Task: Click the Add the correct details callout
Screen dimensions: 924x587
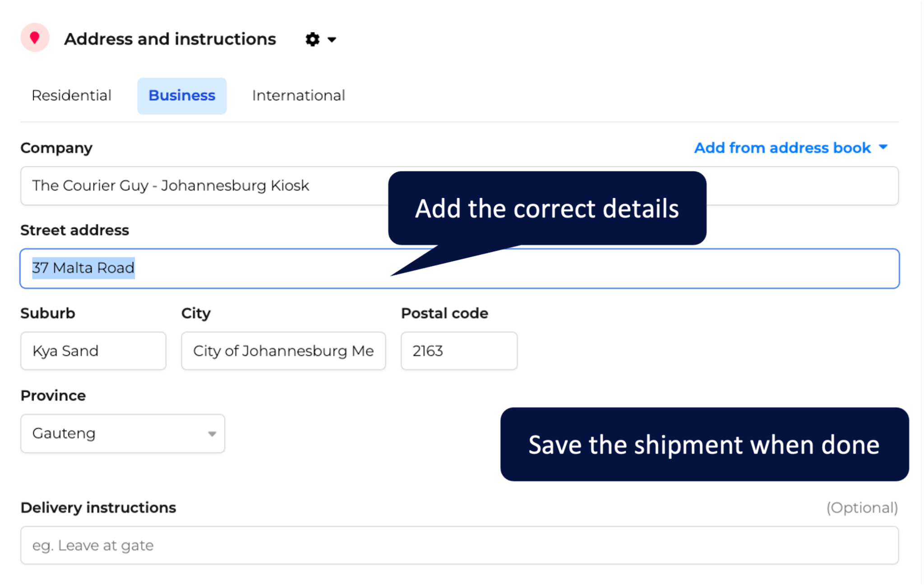Action: pos(547,208)
